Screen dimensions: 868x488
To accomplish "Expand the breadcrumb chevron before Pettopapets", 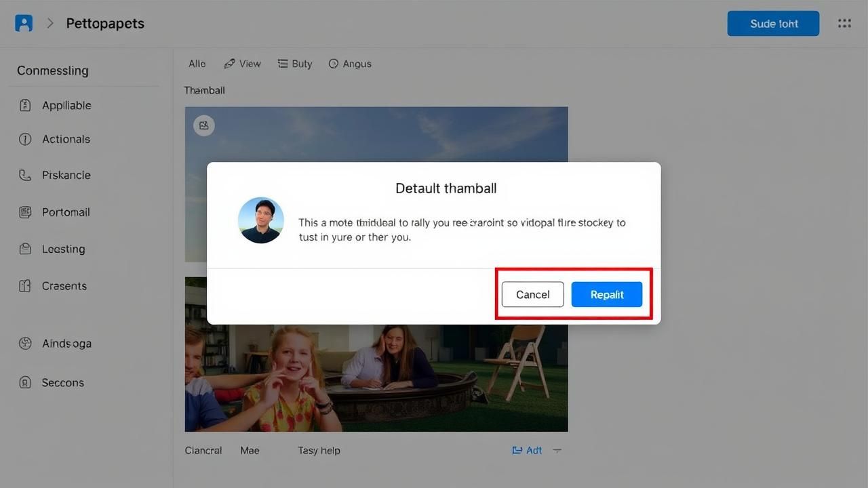I will [50, 23].
